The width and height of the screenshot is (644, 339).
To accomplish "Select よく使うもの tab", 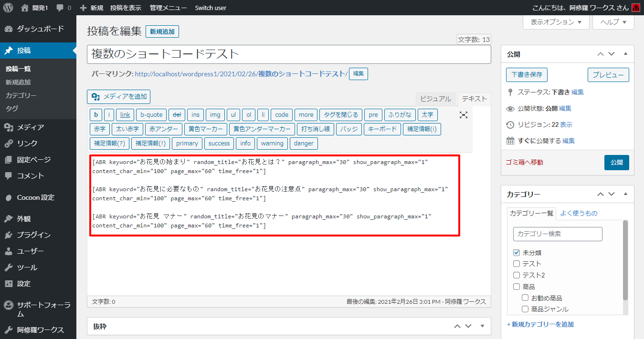I will tap(579, 213).
